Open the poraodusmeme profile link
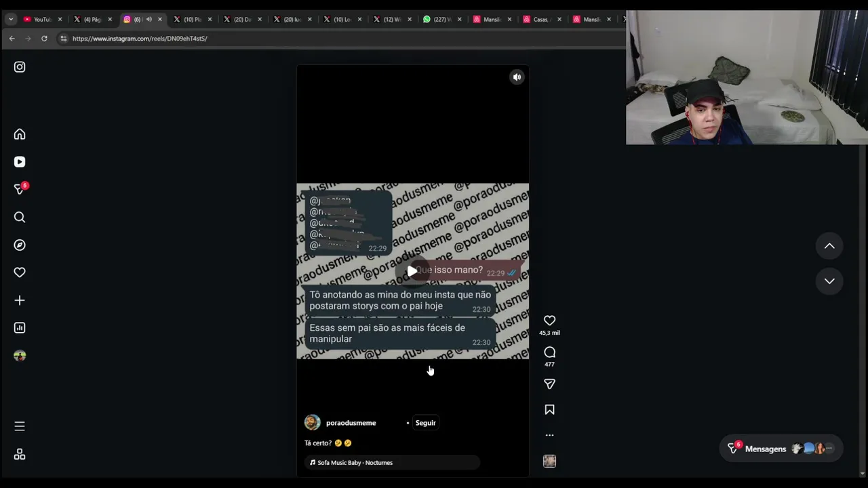 pyautogui.click(x=351, y=423)
